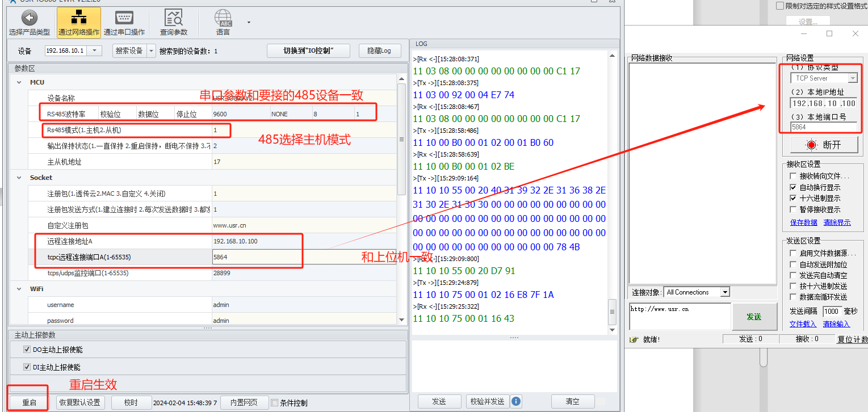Image resolution: width=868 pixels, height=412 pixels.
Task: Enable the 按十六进制发送 checkbox
Action: [794, 286]
